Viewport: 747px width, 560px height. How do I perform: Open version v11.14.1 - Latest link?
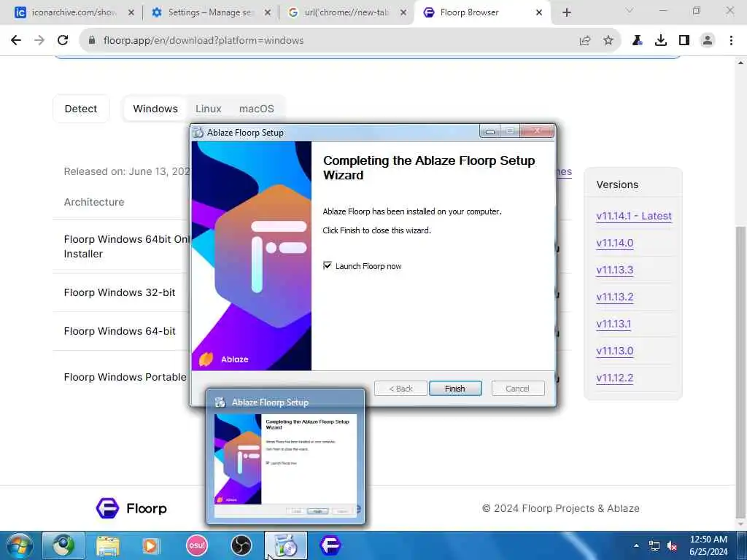click(634, 216)
